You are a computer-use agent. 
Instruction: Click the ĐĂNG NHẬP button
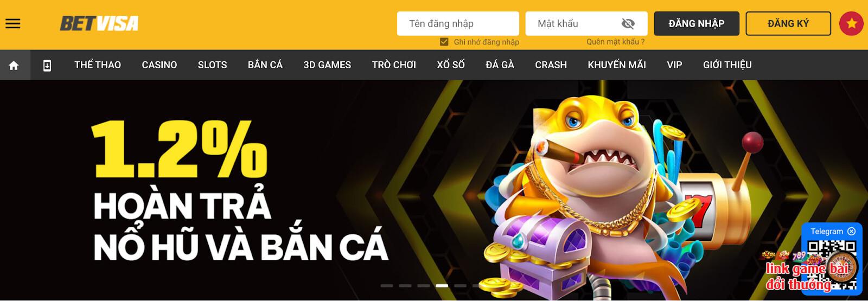(x=697, y=24)
